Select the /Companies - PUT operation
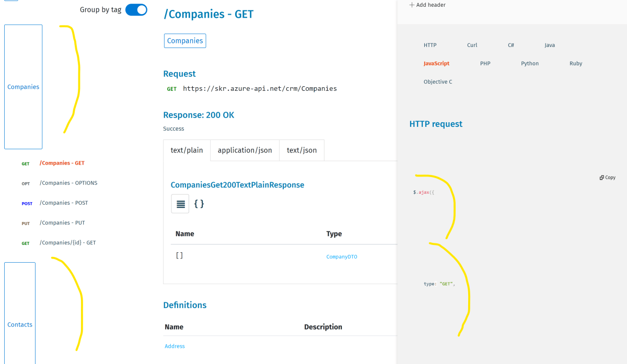This screenshot has width=627, height=364. 62,222
